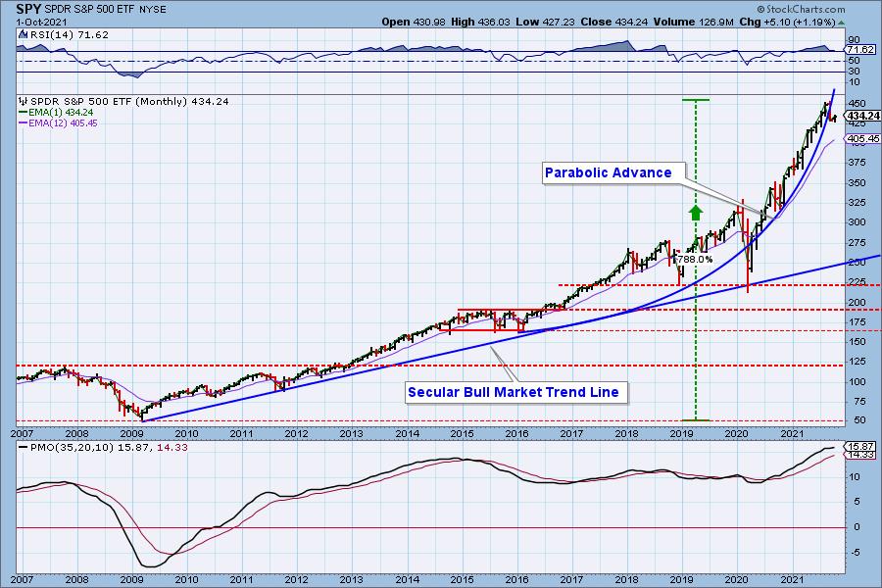Screen dimensions: 882x588
Task: Click the chart date '1-Oct-2021'
Action: [41, 23]
